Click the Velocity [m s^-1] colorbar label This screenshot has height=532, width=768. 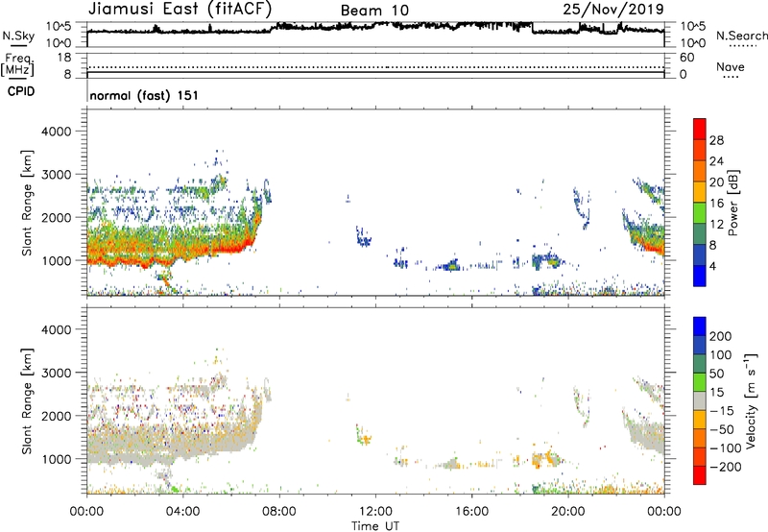(x=751, y=400)
